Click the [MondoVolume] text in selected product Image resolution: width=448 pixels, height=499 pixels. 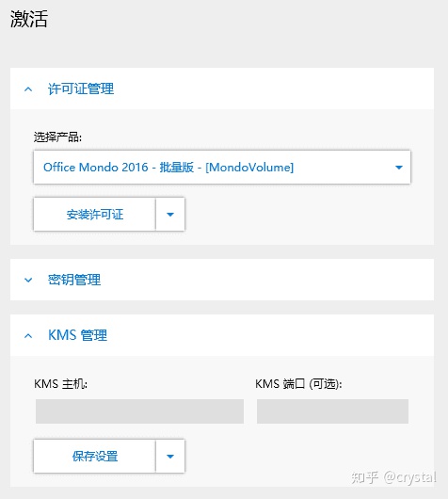(x=249, y=167)
